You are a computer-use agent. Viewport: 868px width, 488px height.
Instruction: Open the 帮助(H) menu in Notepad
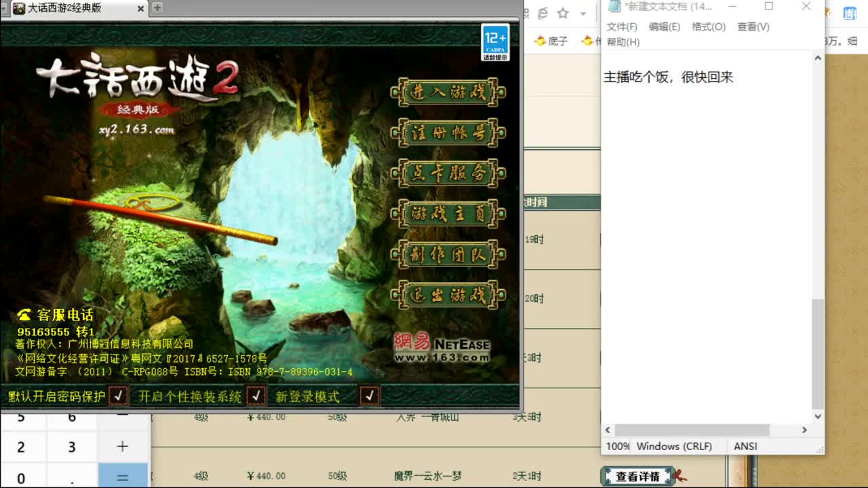(x=623, y=41)
